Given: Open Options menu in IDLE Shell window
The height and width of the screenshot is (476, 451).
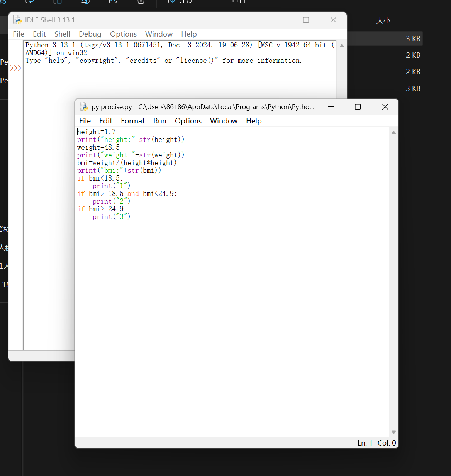Looking at the screenshot, I should click(x=123, y=34).
